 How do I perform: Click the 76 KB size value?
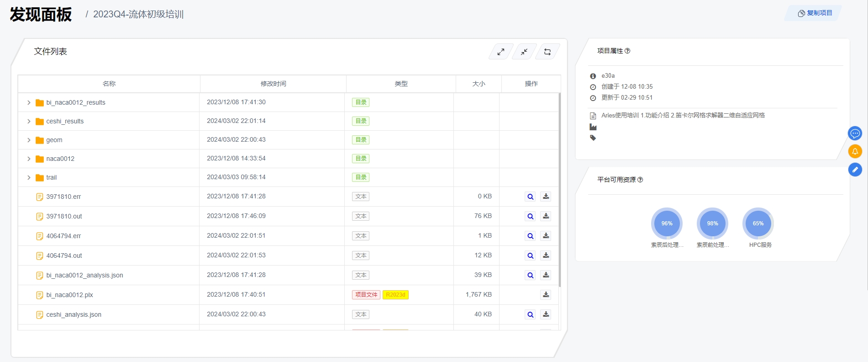pos(483,216)
